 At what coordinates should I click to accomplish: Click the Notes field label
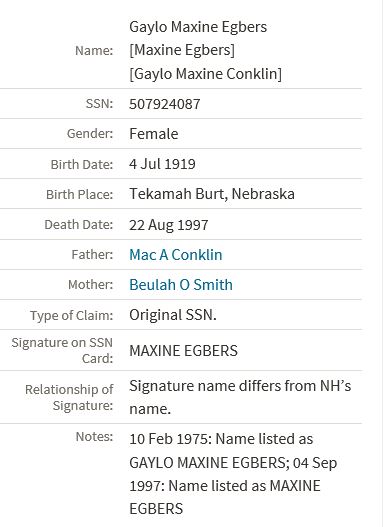(x=94, y=437)
